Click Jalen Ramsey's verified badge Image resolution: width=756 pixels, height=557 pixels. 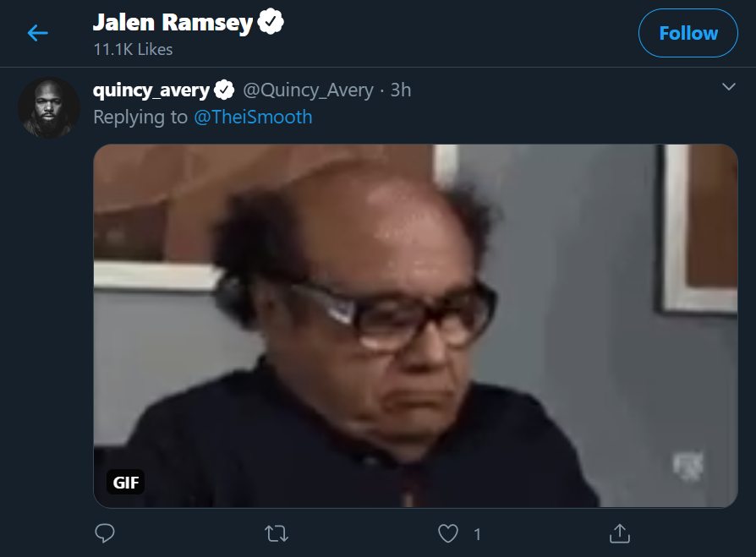271,21
